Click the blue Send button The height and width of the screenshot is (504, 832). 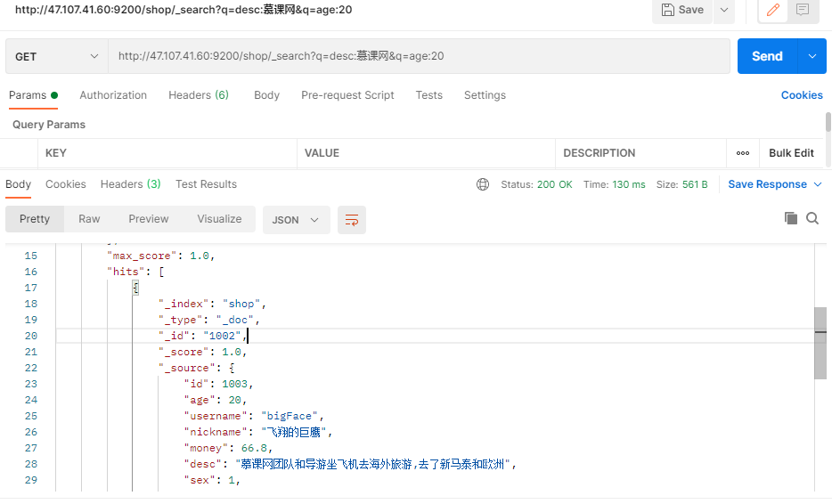(x=767, y=56)
